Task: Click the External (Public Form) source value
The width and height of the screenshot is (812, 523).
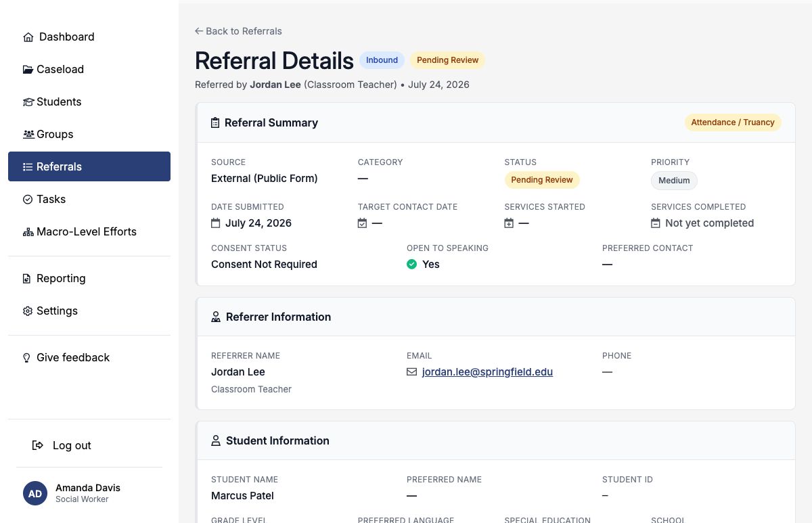Action: [x=265, y=179]
